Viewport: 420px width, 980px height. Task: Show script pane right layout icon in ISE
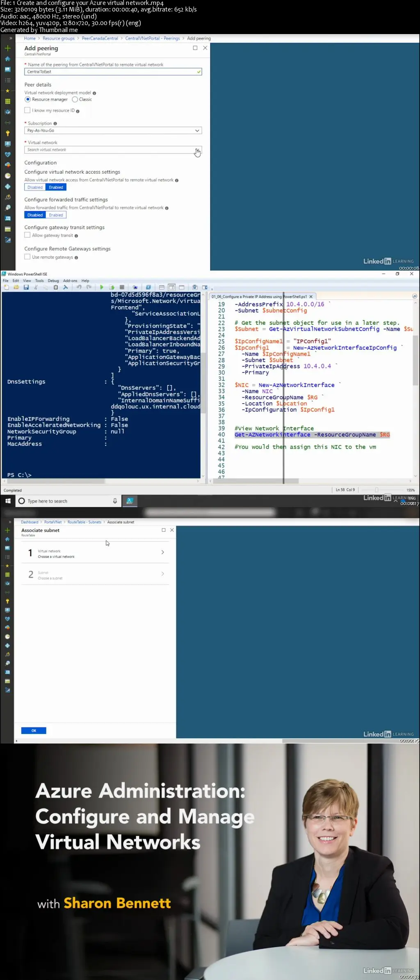click(x=171, y=287)
